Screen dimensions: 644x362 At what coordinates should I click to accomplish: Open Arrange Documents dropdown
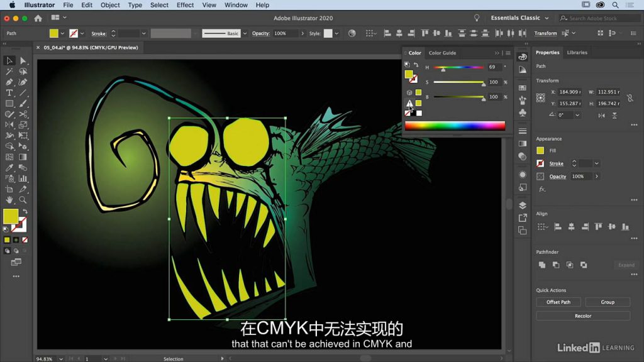(x=58, y=18)
